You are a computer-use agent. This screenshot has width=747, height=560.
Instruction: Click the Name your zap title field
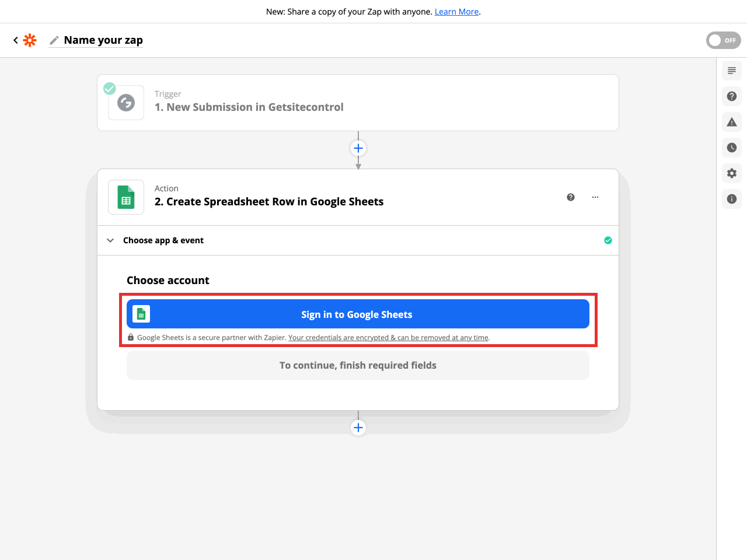click(x=103, y=40)
